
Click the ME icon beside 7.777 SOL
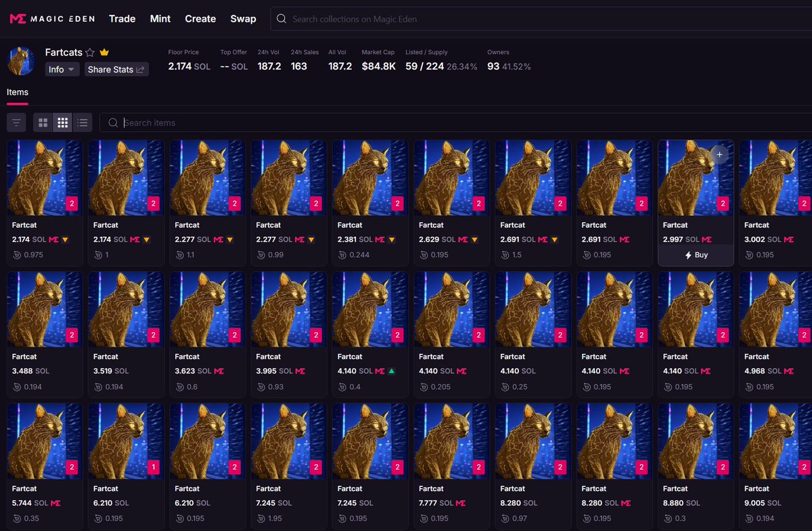point(462,503)
